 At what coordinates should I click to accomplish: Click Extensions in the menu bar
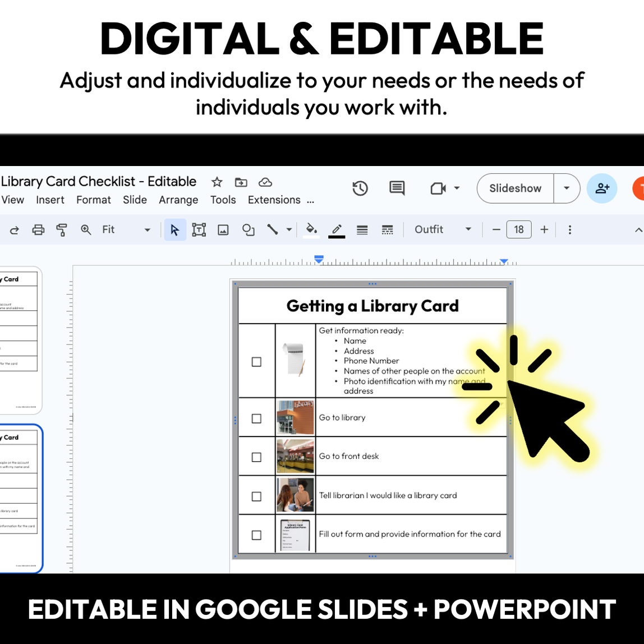click(273, 200)
